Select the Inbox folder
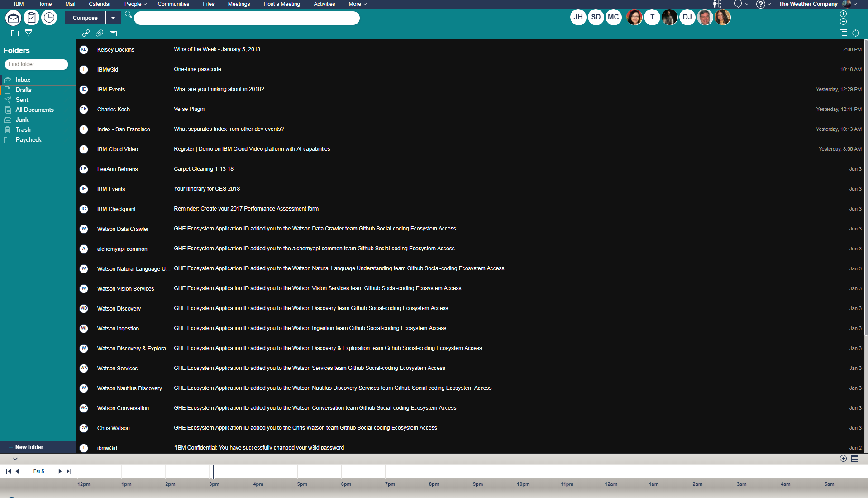This screenshot has width=868, height=498. point(38,80)
